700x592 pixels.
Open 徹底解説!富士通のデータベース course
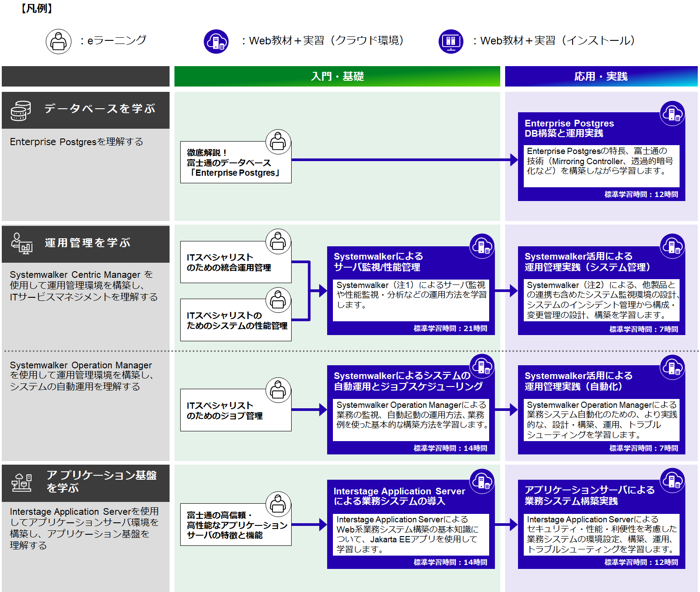pyautogui.click(x=236, y=162)
